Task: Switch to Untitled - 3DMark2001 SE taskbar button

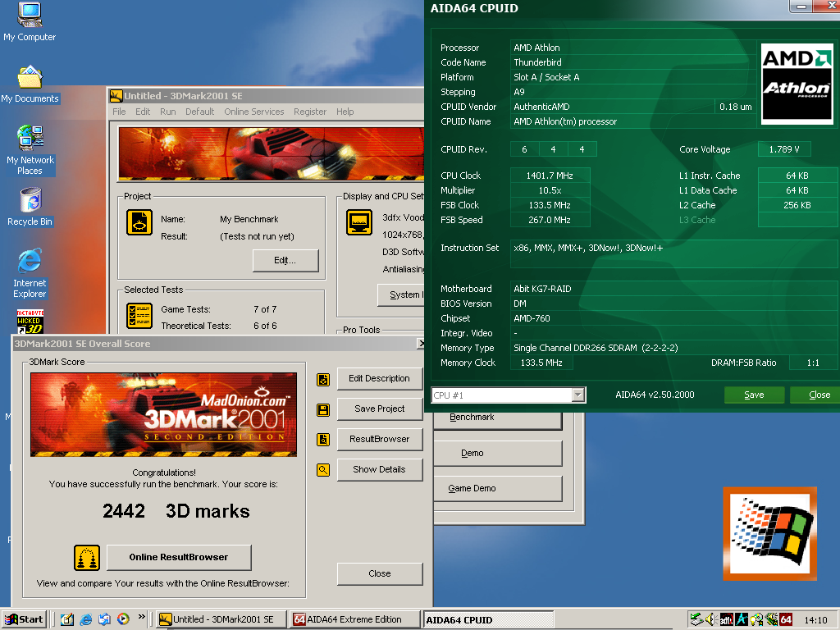Action: [221, 619]
